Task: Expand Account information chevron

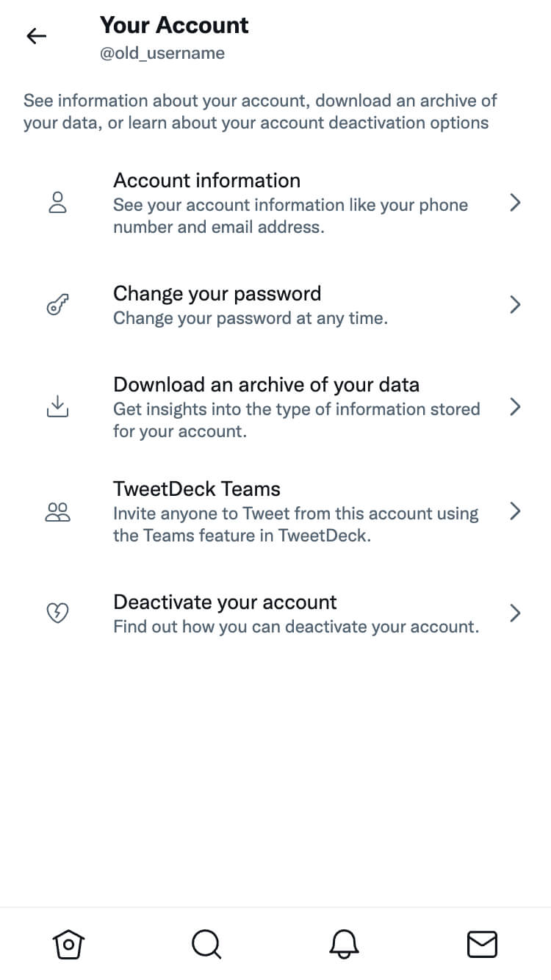Action: tap(515, 203)
